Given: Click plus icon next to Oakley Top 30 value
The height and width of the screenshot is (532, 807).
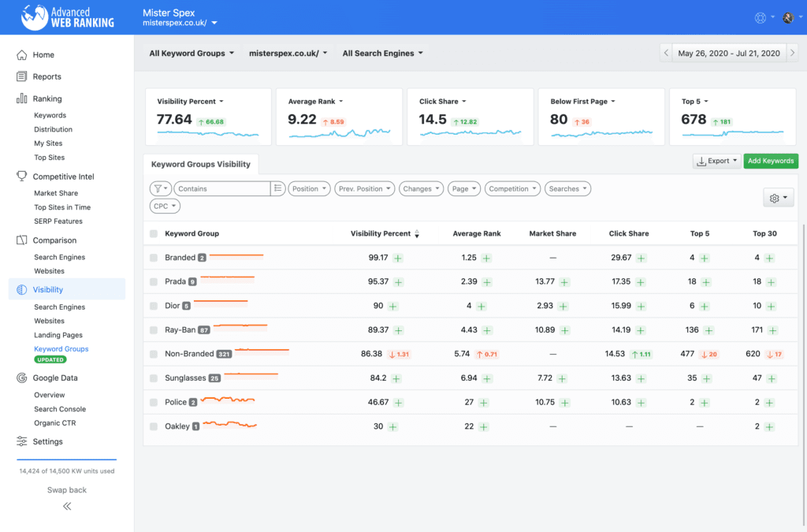Looking at the screenshot, I should pos(769,427).
